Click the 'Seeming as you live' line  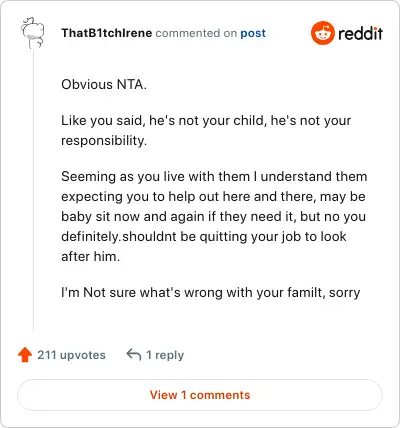click(x=214, y=177)
